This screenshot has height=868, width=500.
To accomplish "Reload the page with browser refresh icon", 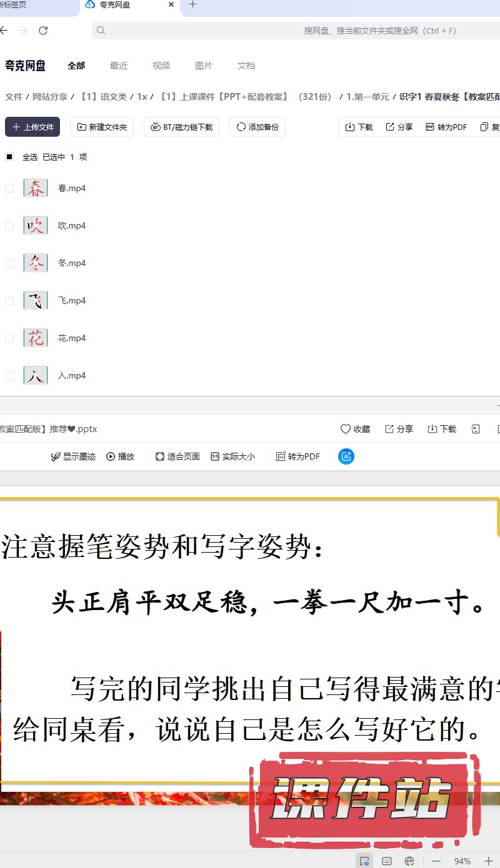I will pyautogui.click(x=43, y=31).
